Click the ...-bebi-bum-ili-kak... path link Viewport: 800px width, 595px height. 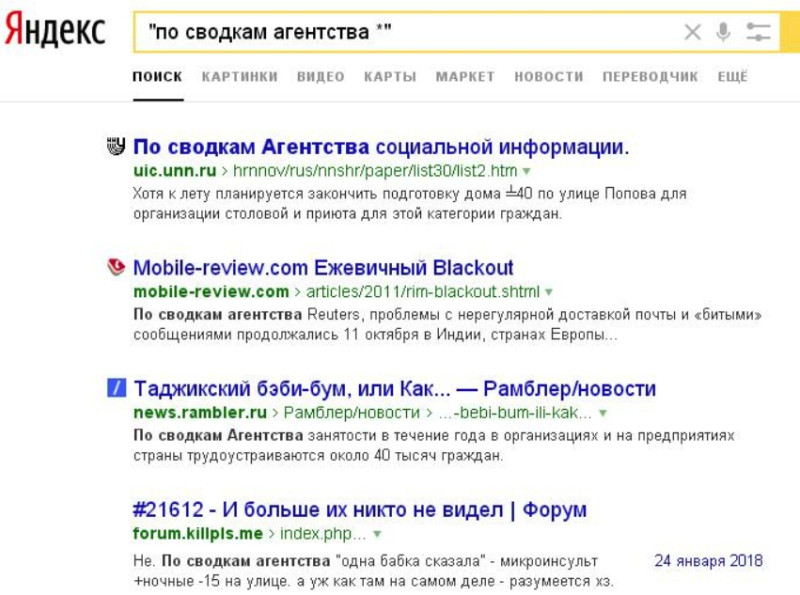pyautogui.click(x=515, y=412)
